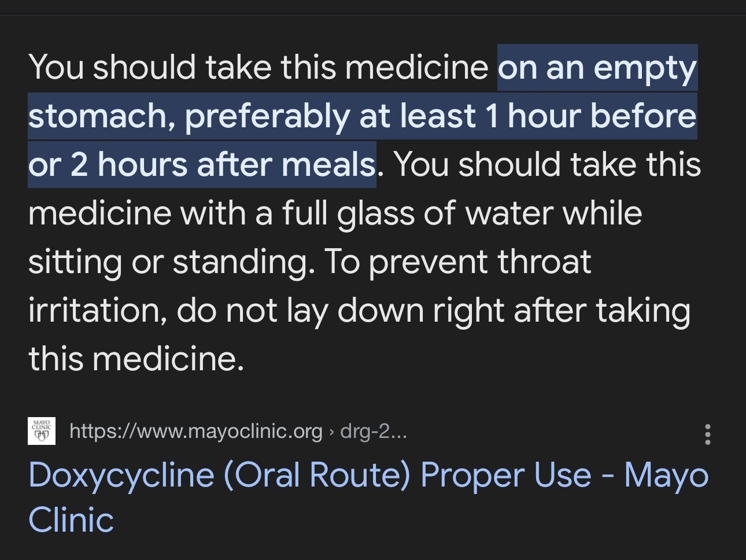Click the words "sitting or standing"
This screenshot has width=746, height=560.
168,262
